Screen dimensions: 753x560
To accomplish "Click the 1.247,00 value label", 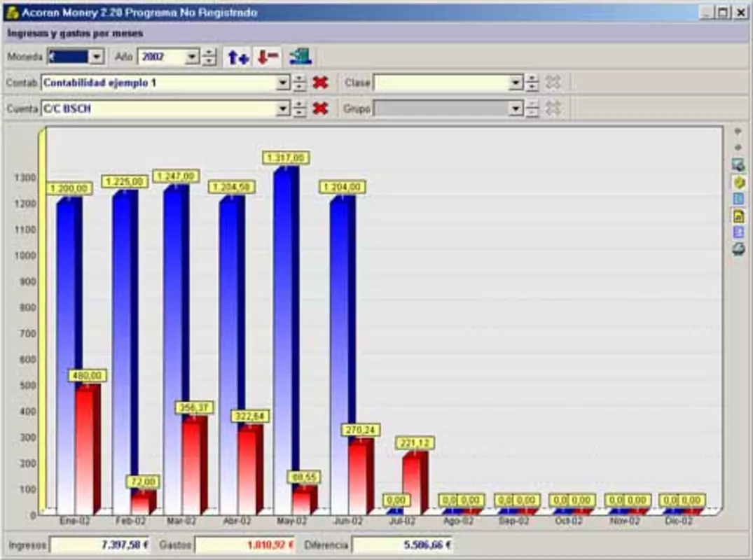I will point(176,176).
